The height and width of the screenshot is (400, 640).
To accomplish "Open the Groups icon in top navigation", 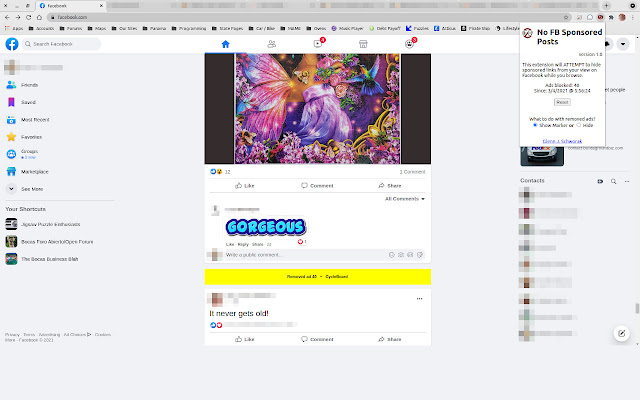I will coord(409,44).
